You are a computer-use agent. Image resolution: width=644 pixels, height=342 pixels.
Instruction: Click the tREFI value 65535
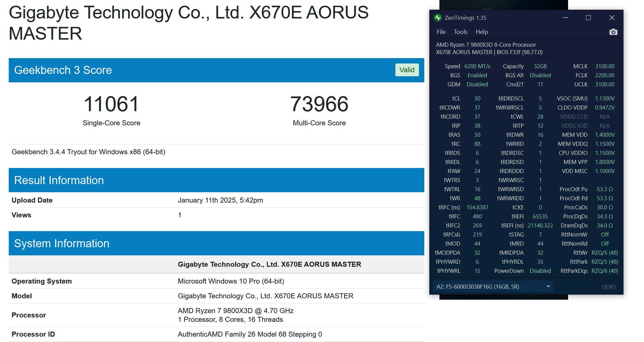pyautogui.click(x=540, y=216)
